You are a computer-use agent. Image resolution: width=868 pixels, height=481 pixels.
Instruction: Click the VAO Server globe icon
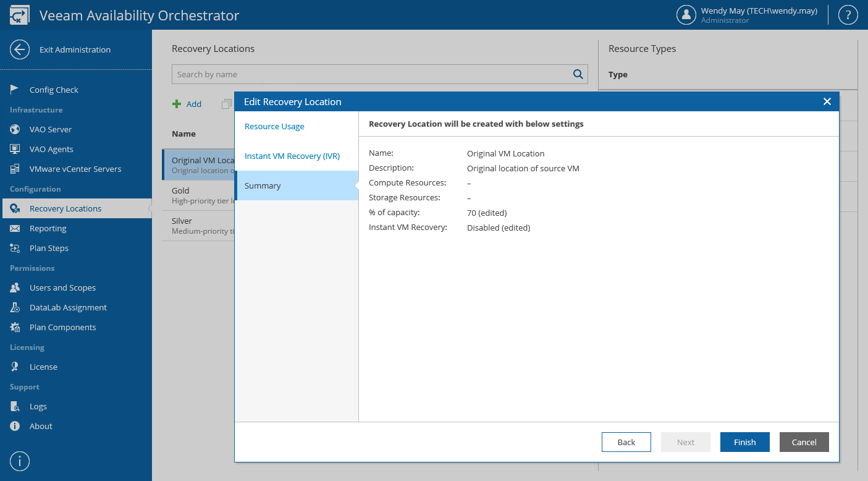click(x=15, y=129)
